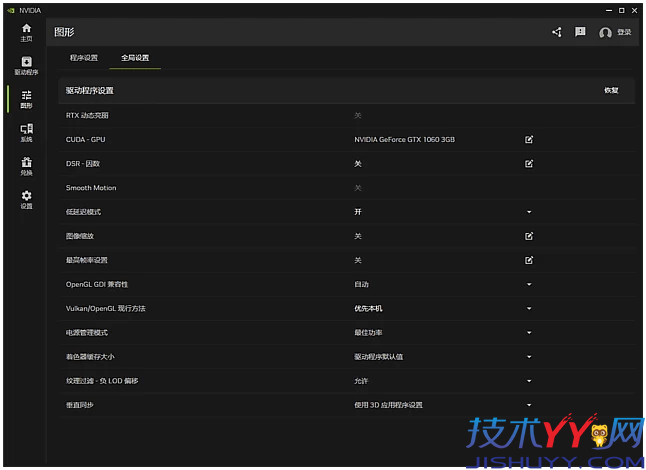This screenshot has width=646, height=470.
Task: Select the RTX 动态亮丽 row label
Action: click(87, 115)
